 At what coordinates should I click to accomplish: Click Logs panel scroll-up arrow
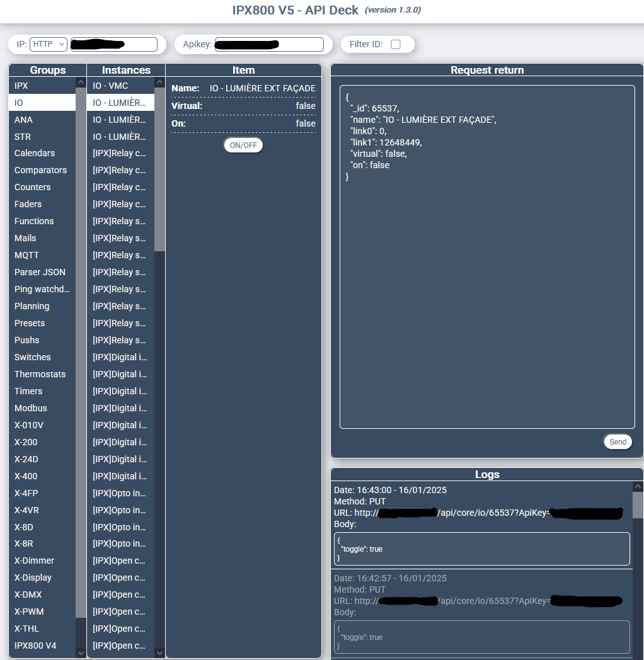tap(638, 487)
